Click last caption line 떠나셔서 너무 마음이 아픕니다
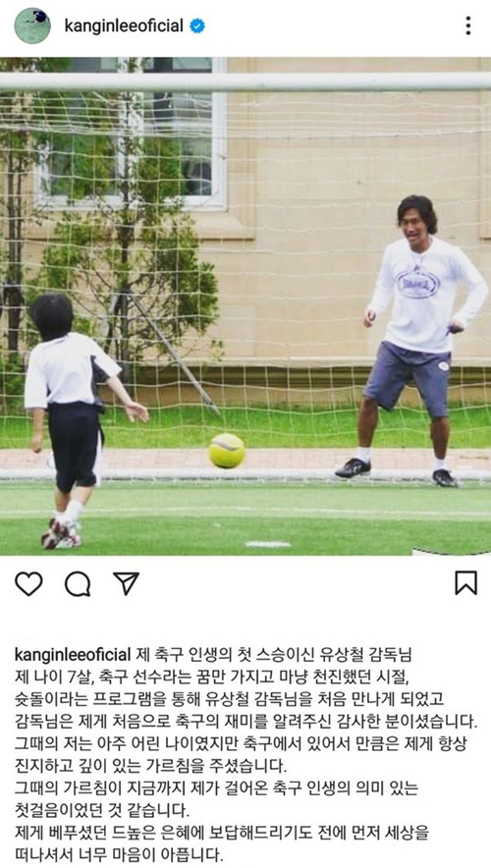The image size is (491, 868). coord(119,854)
